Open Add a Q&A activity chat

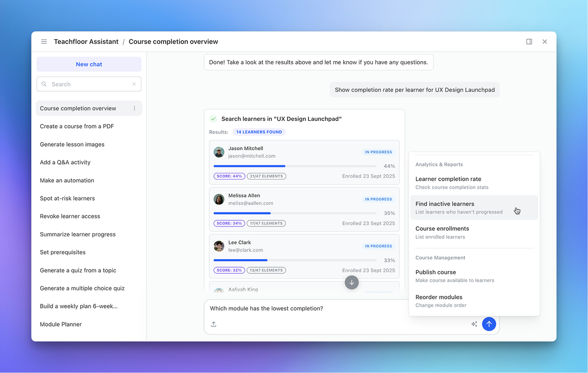65,162
